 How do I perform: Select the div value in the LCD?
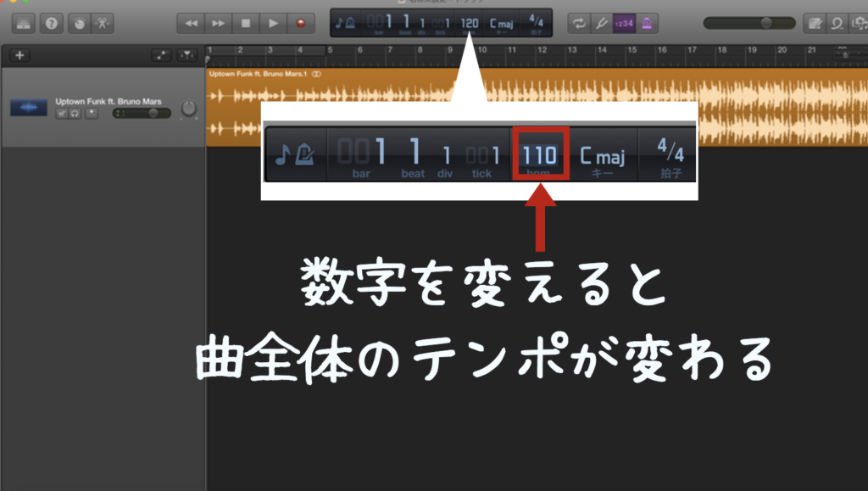tap(422, 23)
